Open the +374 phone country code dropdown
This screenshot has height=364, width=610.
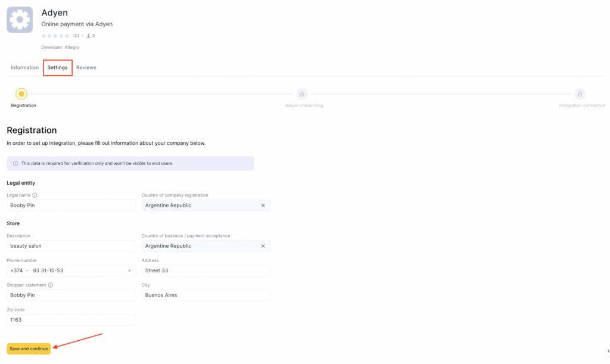point(19,270)
